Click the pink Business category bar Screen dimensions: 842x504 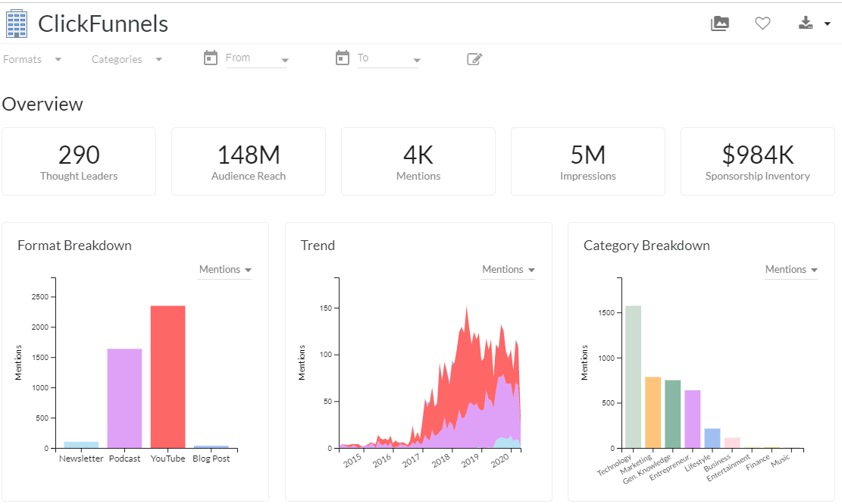pyautogui.click(x=732, y=443)
